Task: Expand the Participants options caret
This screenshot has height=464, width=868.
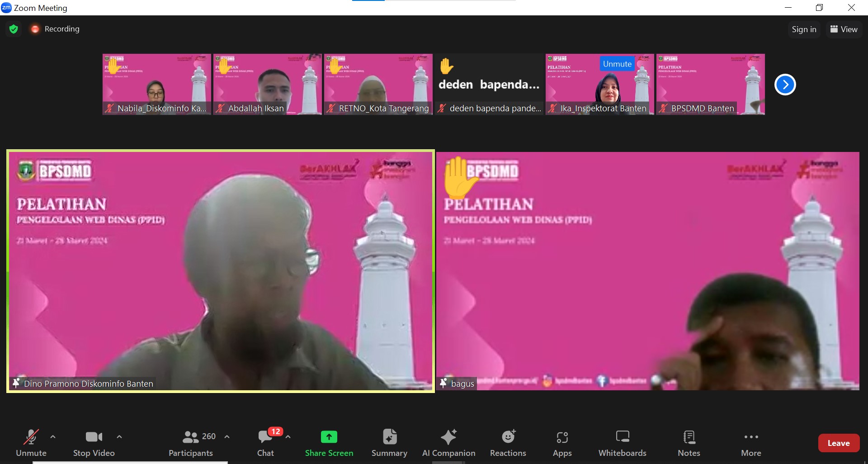Action: click(x=227, y=437)
